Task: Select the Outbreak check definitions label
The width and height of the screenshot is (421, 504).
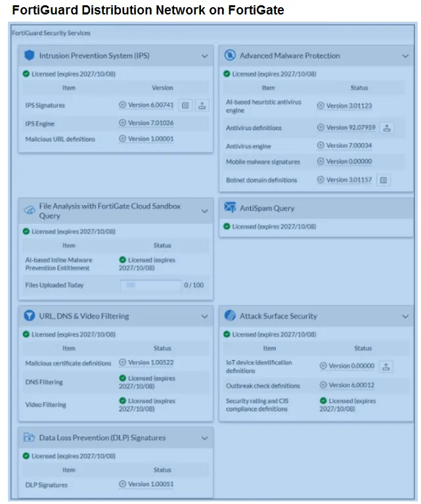Action: (263, 386)
